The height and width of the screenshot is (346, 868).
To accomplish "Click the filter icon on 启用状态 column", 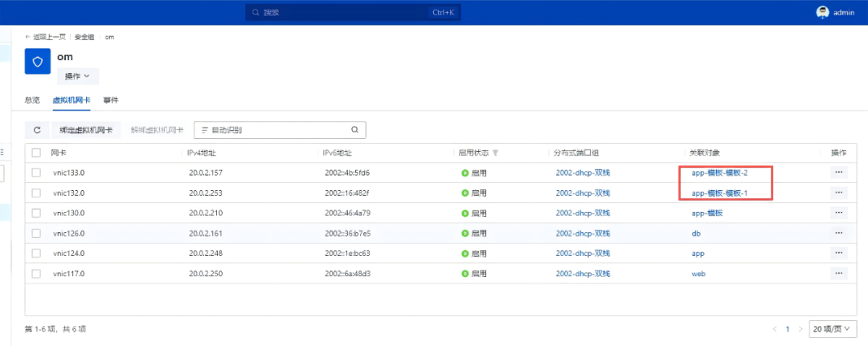I will pyautogui.click(x=495, y=153).
